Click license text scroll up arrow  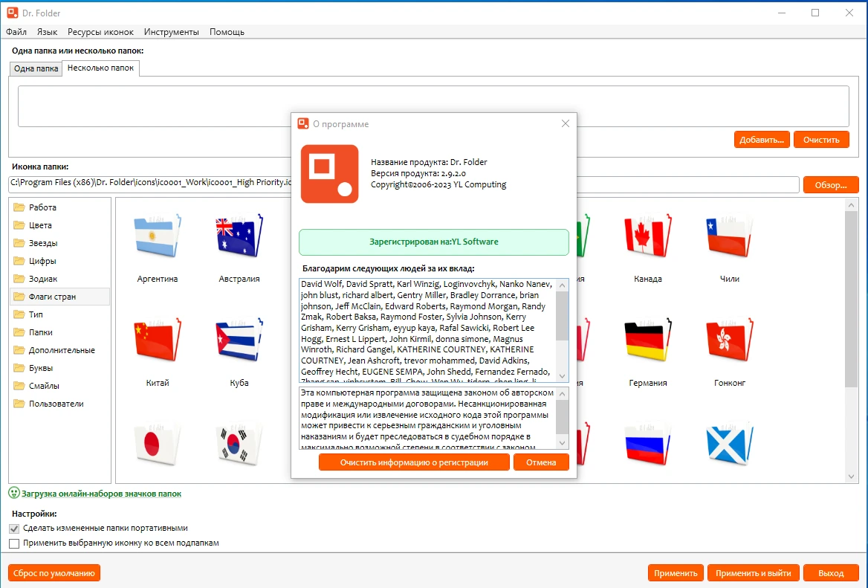563,394
